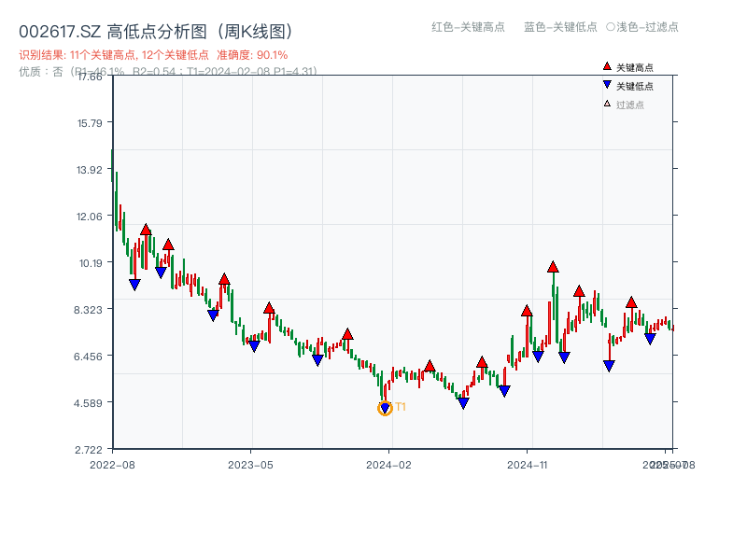The width and height of the screenshot is (747, 560).
Task: Click the chart title 002617.SZ 高低点分析图
Action: 156,32
